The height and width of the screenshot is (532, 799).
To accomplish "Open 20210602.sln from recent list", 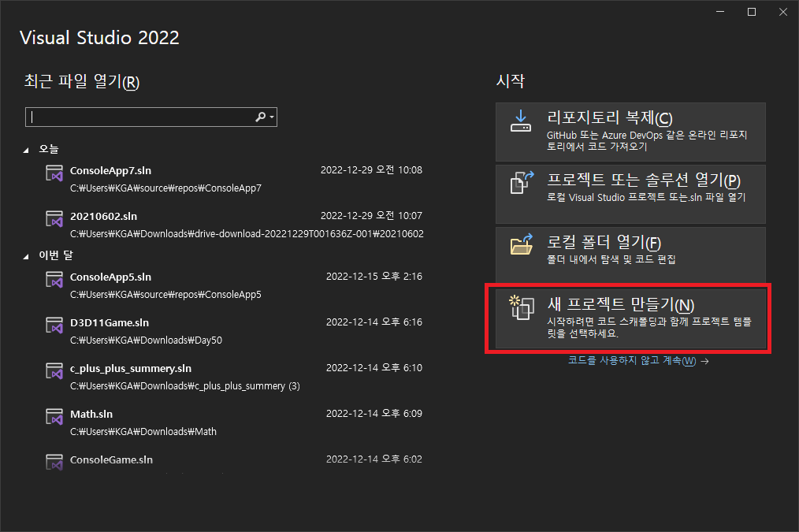I will 233,225.
